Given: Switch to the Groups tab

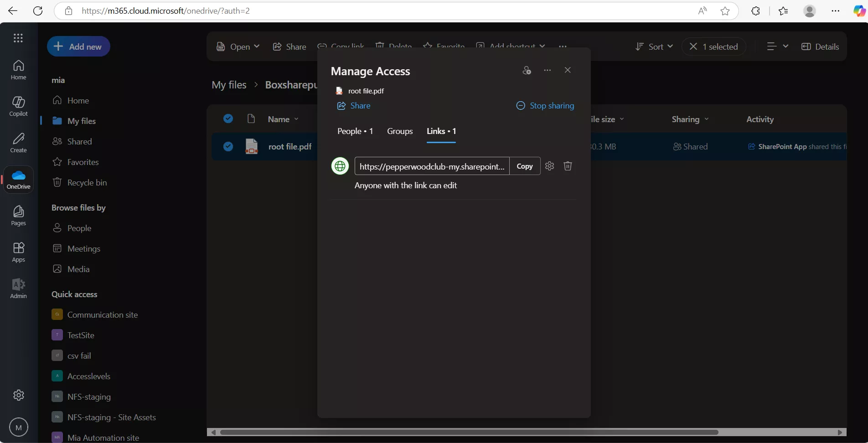Looking at the screenshot, I should click(x=400, y=131).
